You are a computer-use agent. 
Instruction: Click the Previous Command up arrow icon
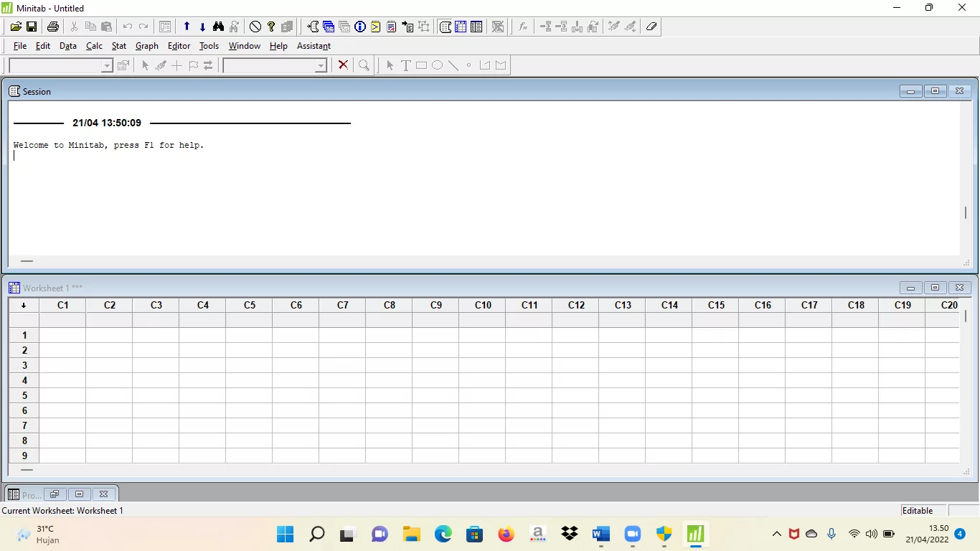click(x=187, y=27)
